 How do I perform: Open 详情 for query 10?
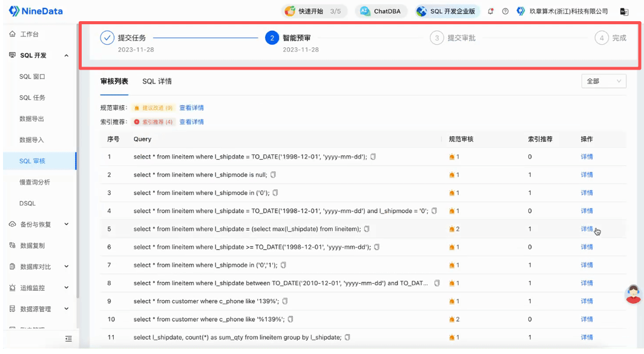point(587,319)
